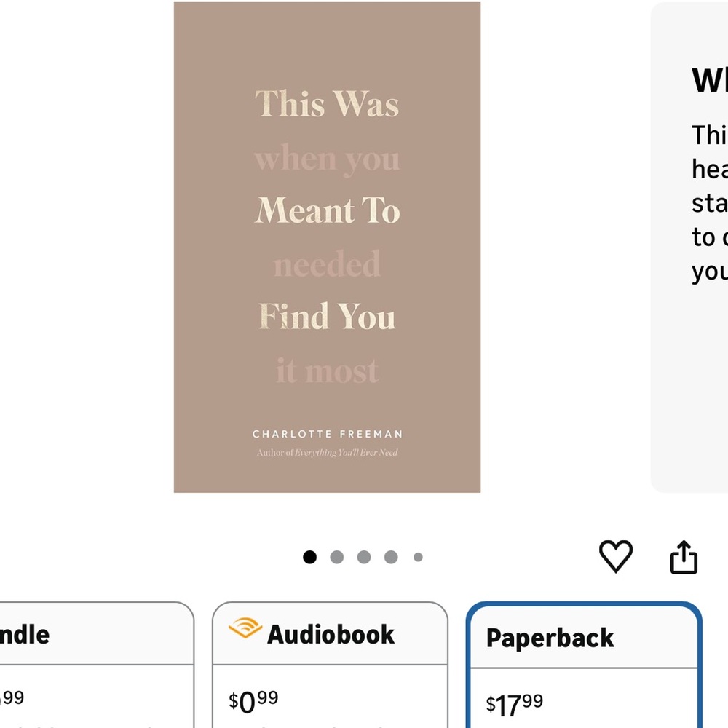Switch to the Audiobook tab
The width and height of the screenshot is (728, 728).
tap(330, 633)
